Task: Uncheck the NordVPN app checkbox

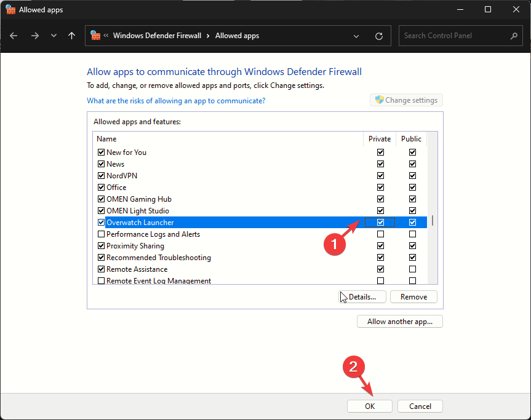Action: tap(101, 176)
